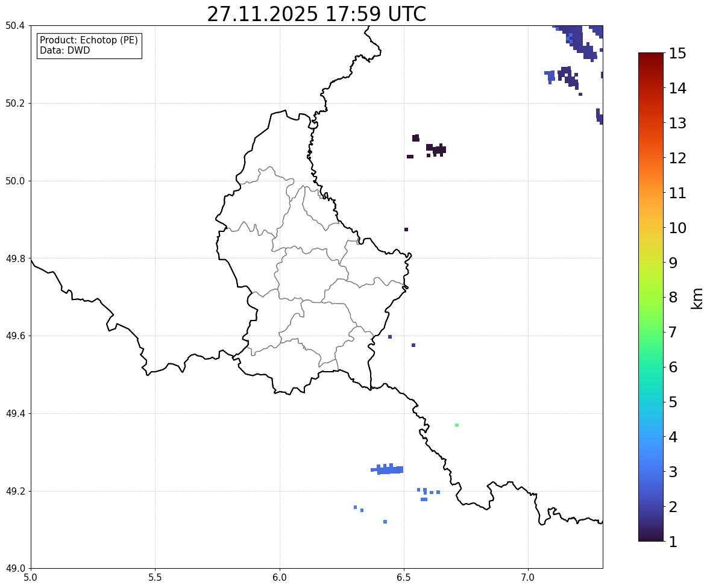Click the latitude tick label '49.0'
Viewport: 710px width, 588px height.
point(15,569)
